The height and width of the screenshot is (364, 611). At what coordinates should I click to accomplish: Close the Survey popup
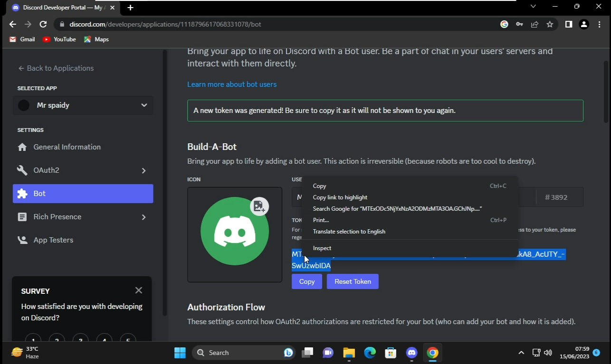139,290
